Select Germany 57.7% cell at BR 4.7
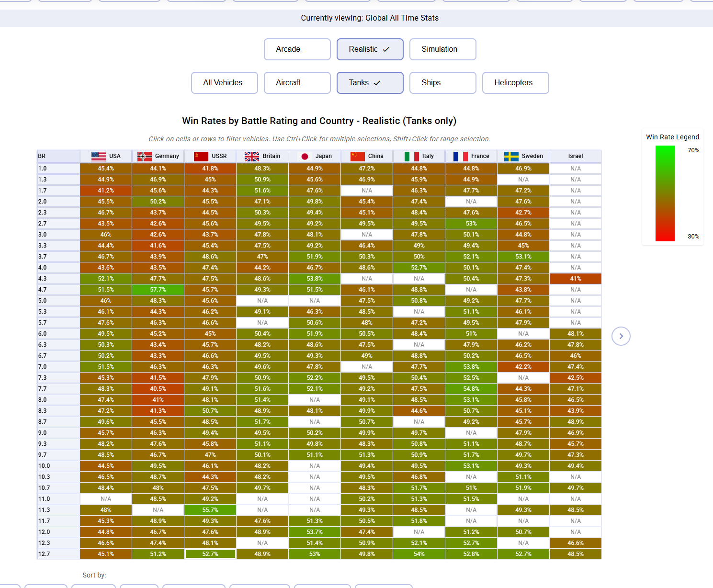This screenshot has height=588, width=713. 158,290
